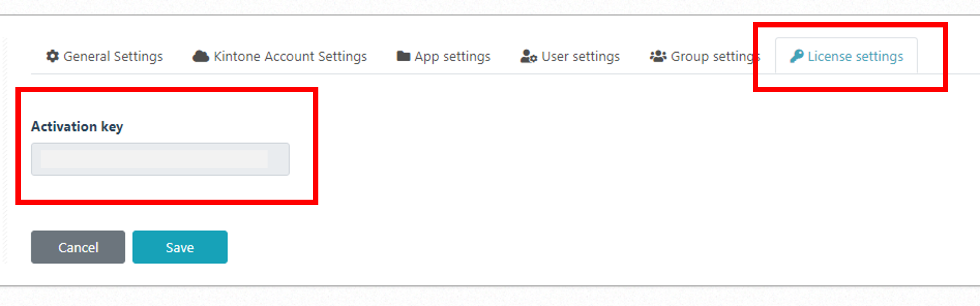
Task: Select the License settings tab label
Action: [855, 56]
